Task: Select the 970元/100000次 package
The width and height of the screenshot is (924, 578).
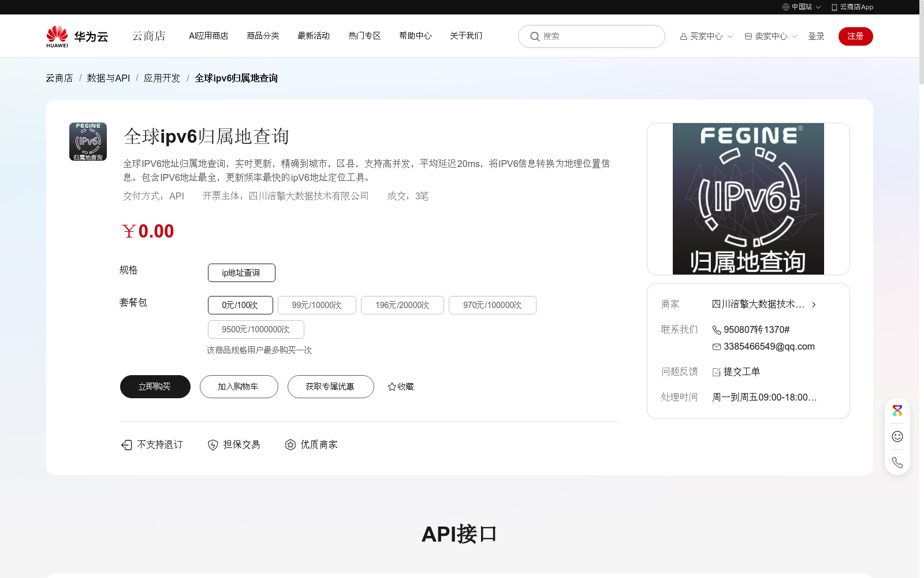Action: tap(493, 305)
